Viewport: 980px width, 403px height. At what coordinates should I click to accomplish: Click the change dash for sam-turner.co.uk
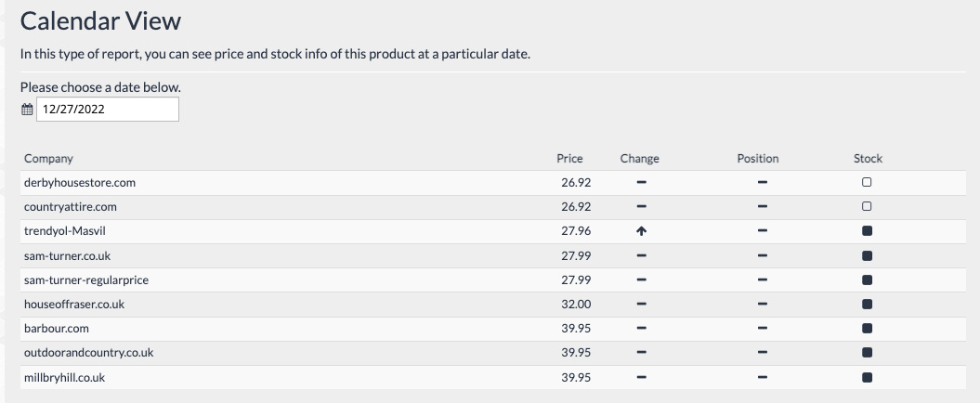pyautogui.click(x=641, y=255)
